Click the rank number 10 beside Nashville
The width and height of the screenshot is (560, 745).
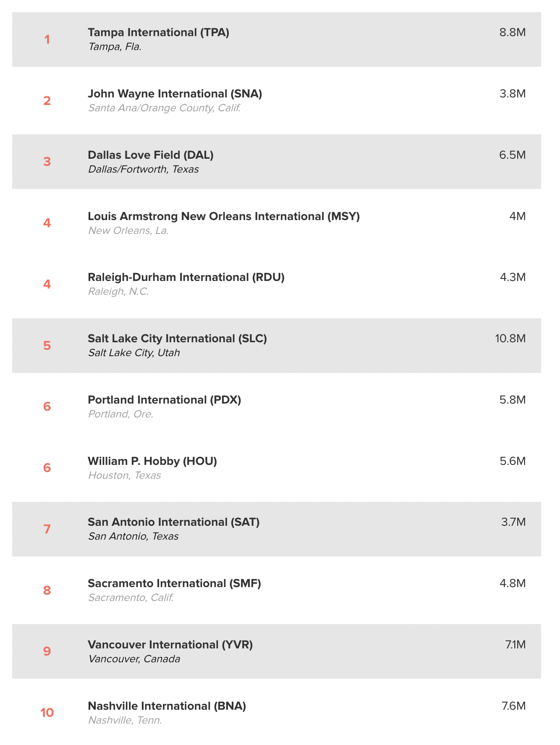click(x=47, y=713)
